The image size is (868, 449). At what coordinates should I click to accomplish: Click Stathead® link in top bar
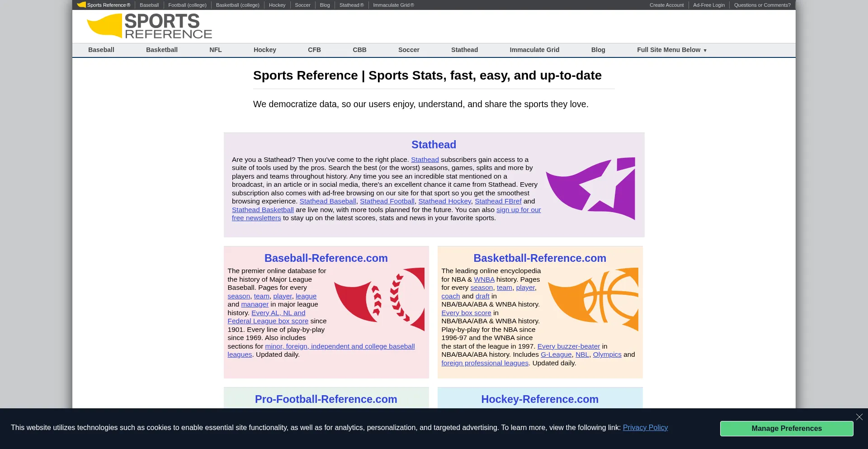click(x=351, y=5)
